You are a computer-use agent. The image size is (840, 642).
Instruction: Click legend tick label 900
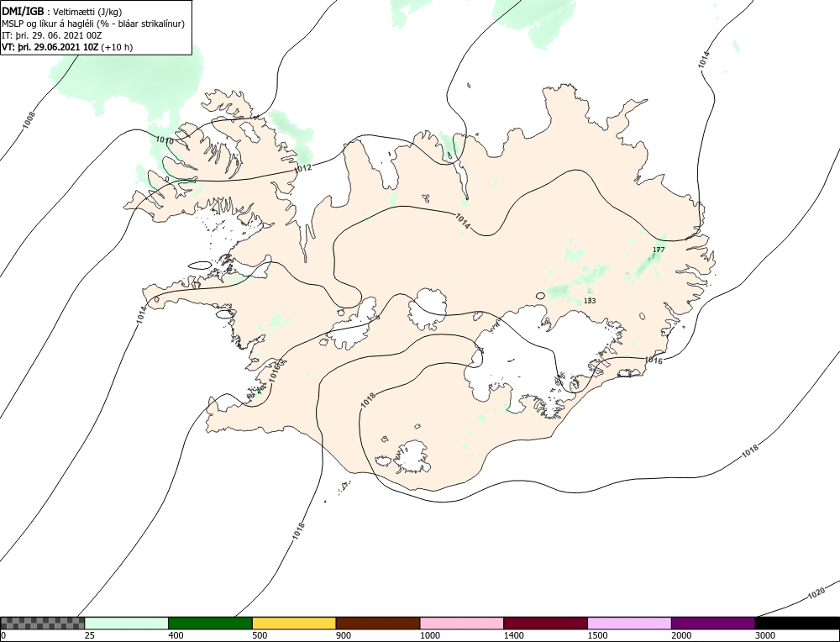click(344, 635)
